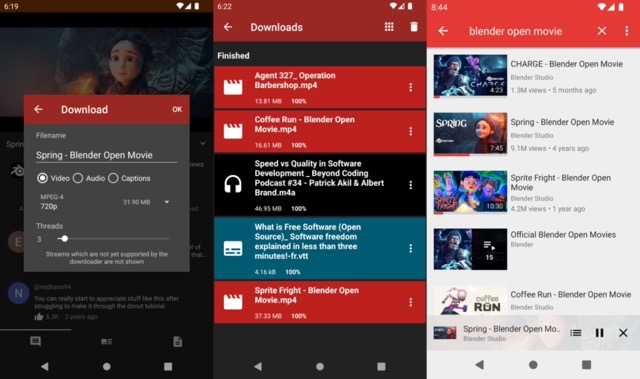This screenshot has width=640, height=379.
Task: Tap Android recents button in left screen
Action: pos(168,366)
